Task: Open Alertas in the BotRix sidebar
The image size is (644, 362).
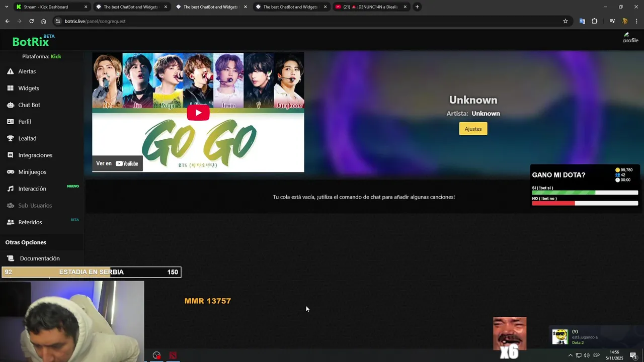Action: click(x=27, y=71)
